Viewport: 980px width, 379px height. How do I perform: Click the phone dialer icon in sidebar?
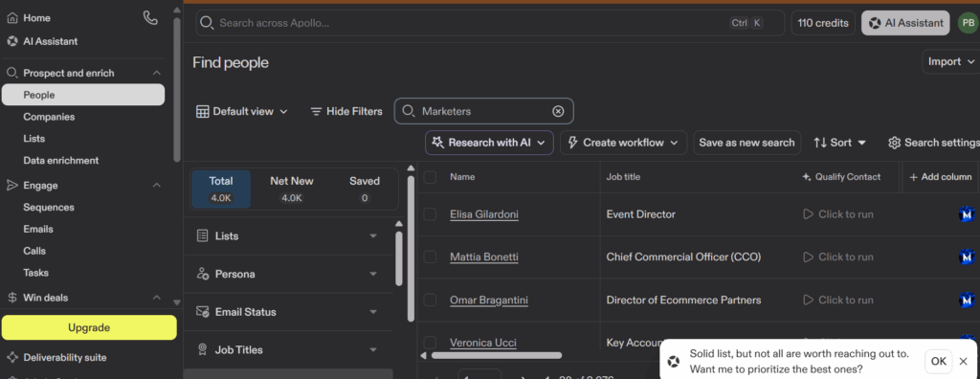pyautogui.click(x=150, y=17)
